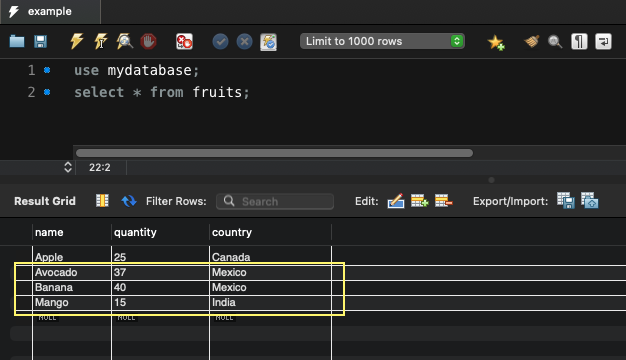The image size is (626, 360).
Task: Toggle auto-commit mode
Action: (x=268, y=42)
